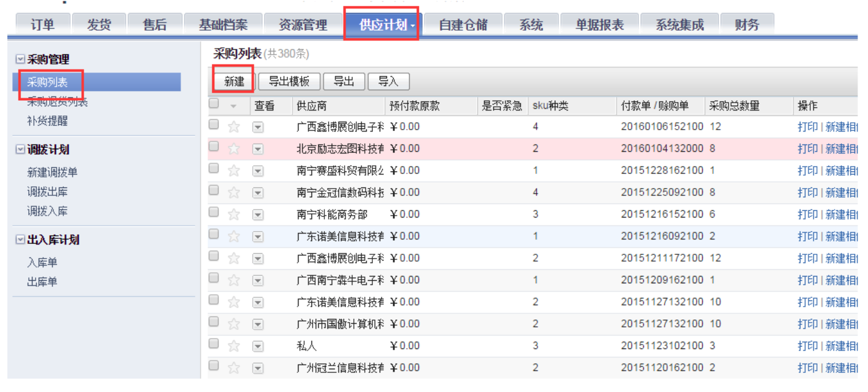The width and height of the screenshot is (868, 392).
Task: Check the 北京励志宏图科技 row checkbox
Action: pyautogui.click(x=213, y=147)
